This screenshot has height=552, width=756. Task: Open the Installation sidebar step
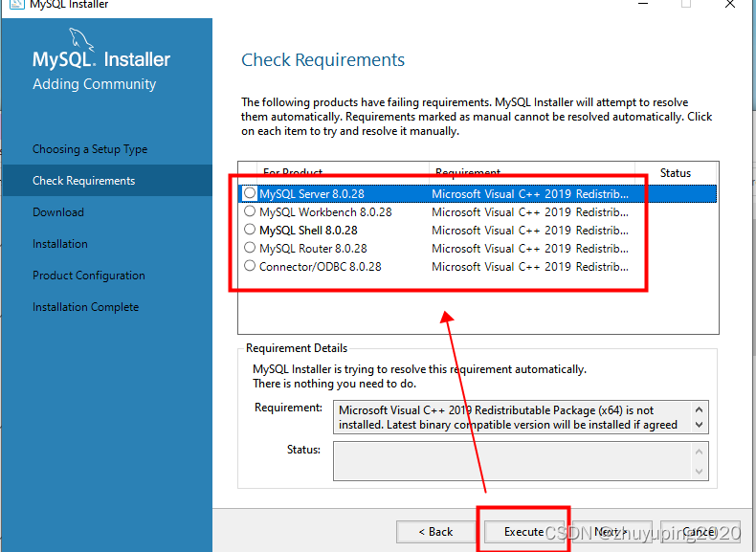point(60,243)
